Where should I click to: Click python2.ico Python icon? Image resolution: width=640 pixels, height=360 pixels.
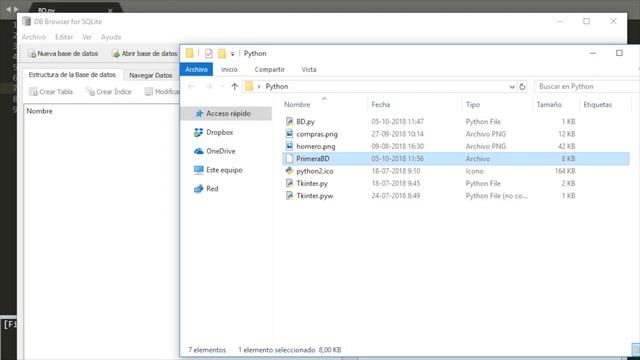289,171
